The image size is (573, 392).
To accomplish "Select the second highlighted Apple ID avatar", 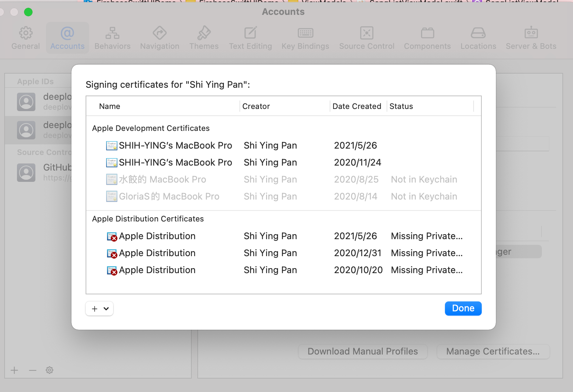I will click(26, 130).
